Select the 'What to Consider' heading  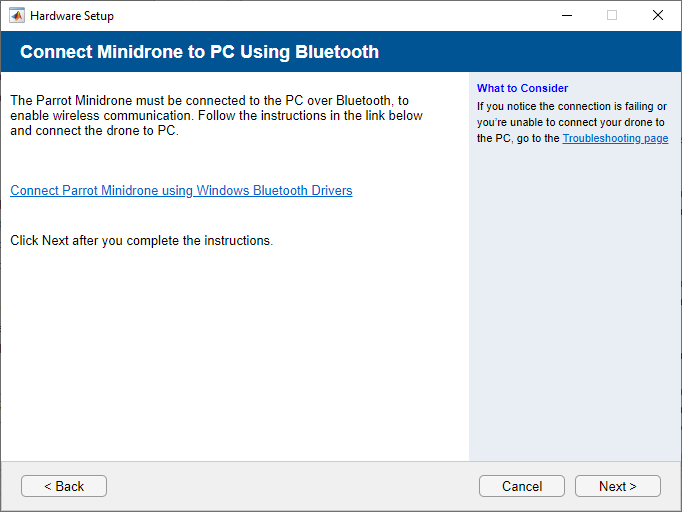coord(522,88)
